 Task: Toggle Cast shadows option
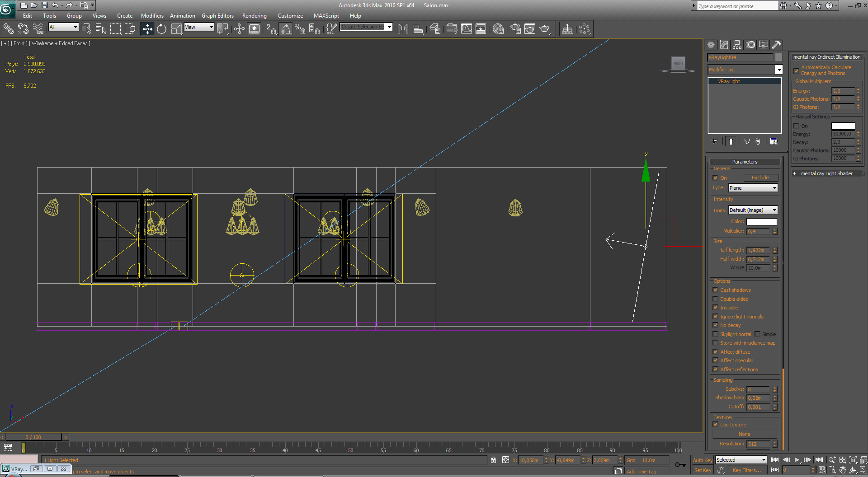coord(715,290)
